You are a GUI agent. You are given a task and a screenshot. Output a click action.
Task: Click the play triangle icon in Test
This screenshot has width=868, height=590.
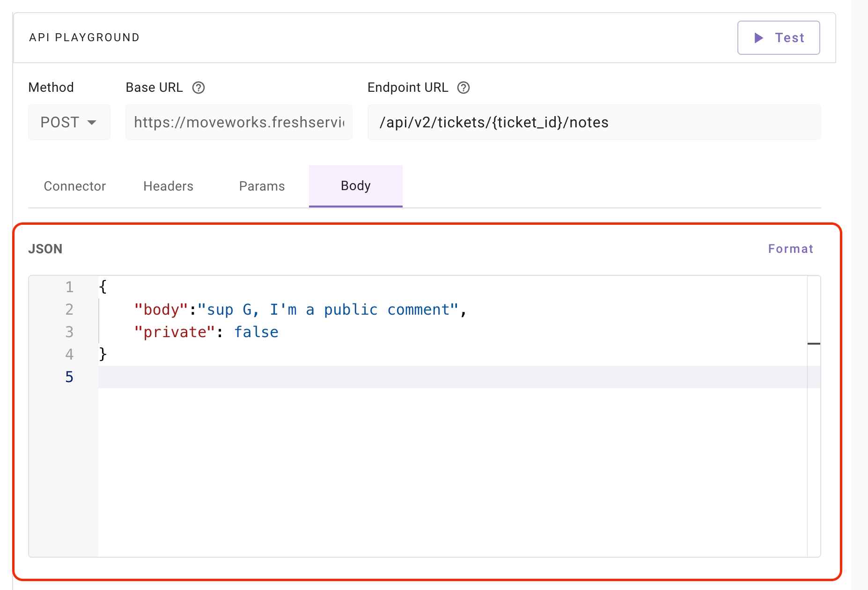[x=759, y=38]
